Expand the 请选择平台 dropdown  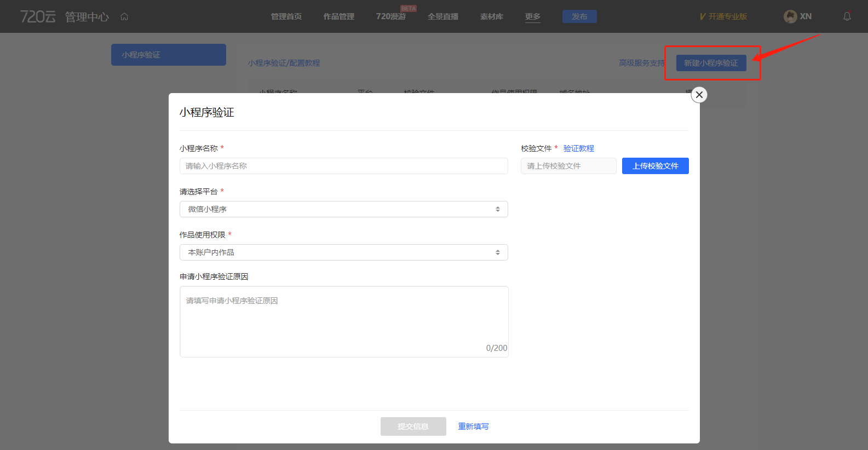[x=343, y=209]
